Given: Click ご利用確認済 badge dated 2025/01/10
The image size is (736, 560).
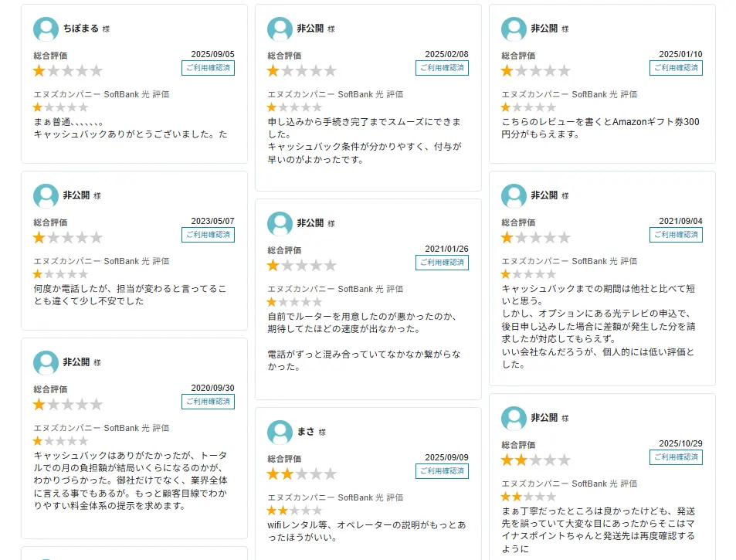Looking at the screenshot, I should click(676, 68).
